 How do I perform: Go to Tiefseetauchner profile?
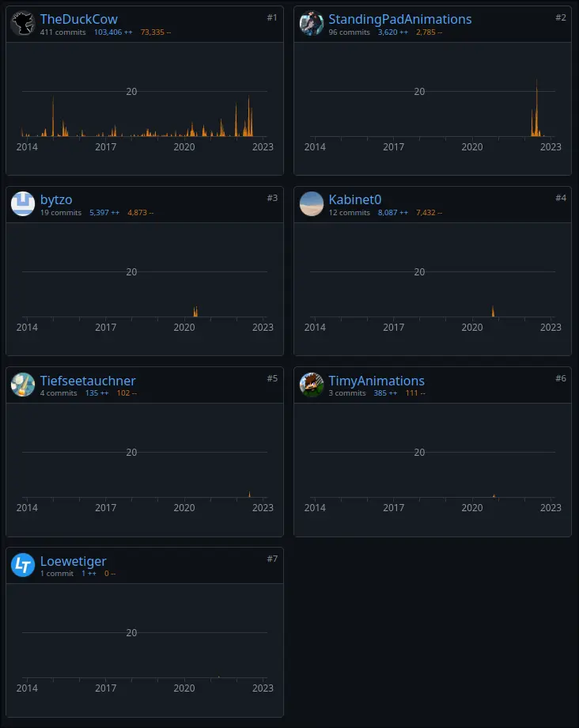click(88, 381)
